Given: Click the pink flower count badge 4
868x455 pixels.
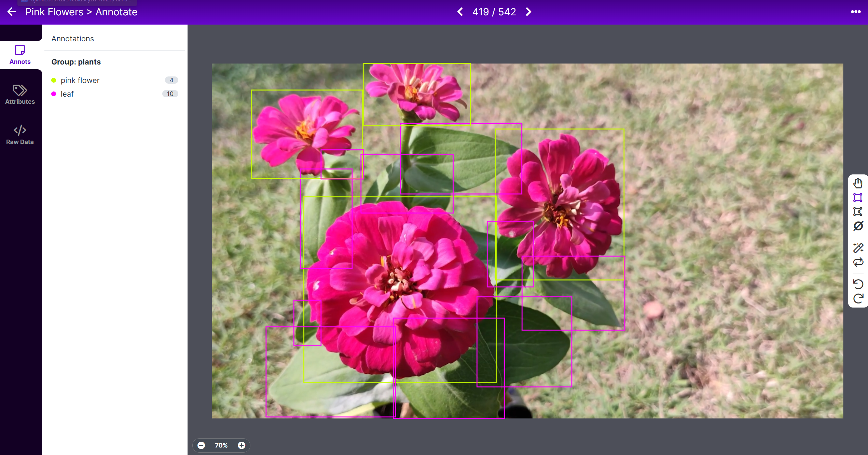Looking at the screenshot, I should click(x=171, y=80).
